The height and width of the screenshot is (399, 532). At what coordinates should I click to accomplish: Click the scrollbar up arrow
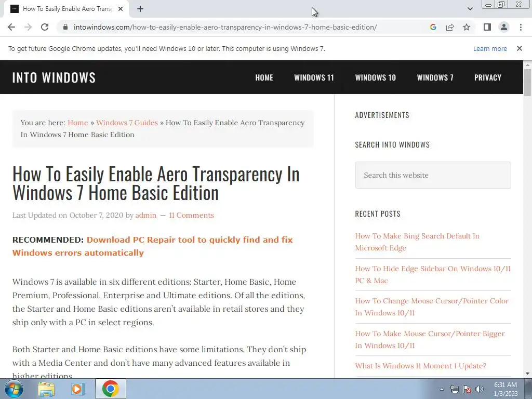527,64
